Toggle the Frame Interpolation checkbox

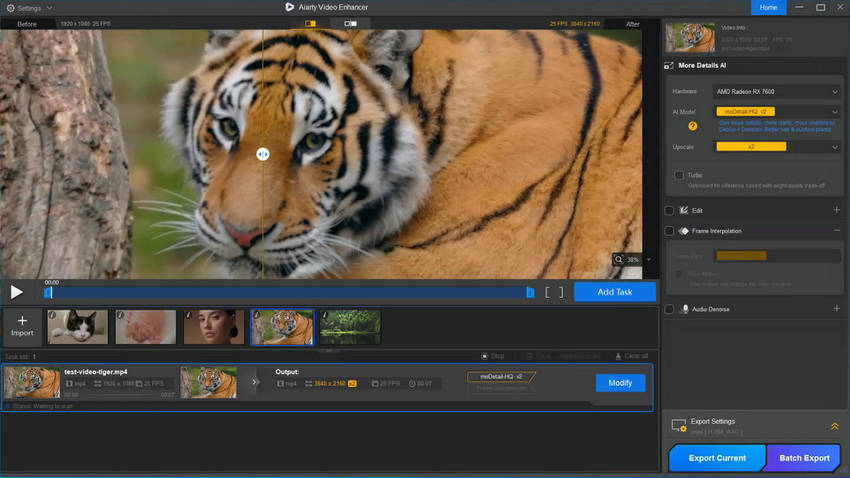[x=669, y=231]
